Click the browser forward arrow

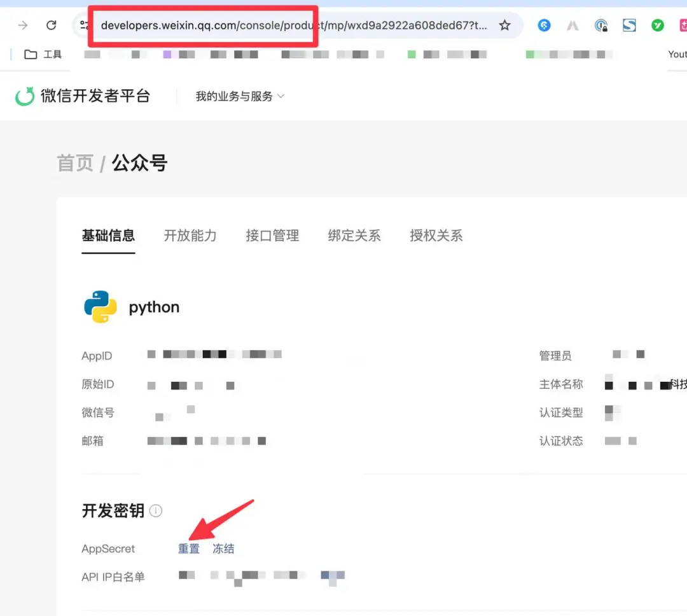[x=23, y=25]
